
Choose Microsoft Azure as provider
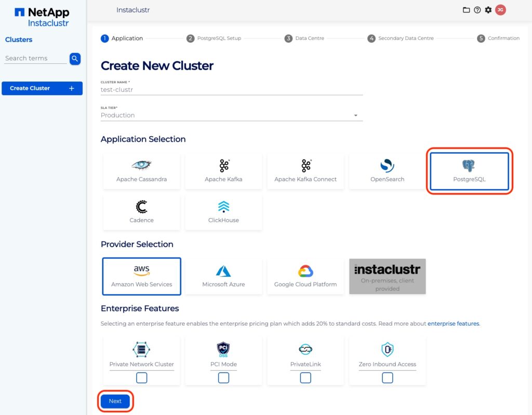[223, 276]
